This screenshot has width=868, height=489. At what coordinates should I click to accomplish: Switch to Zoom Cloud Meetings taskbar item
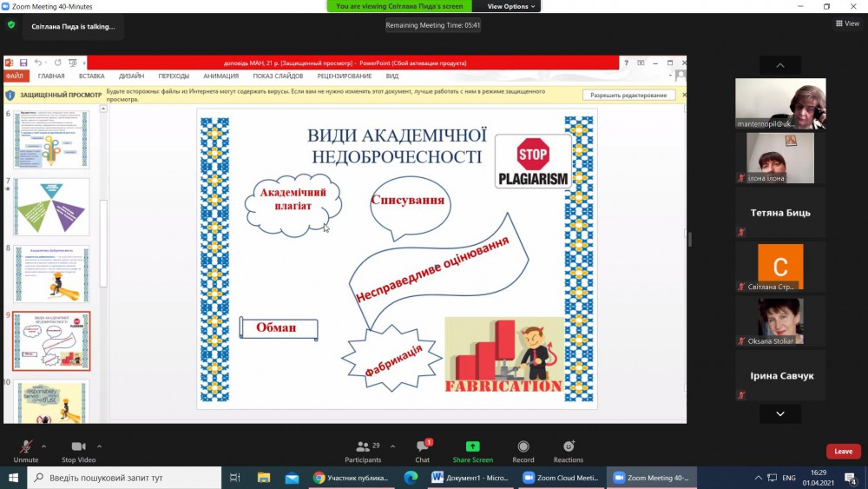coord(562,478)
